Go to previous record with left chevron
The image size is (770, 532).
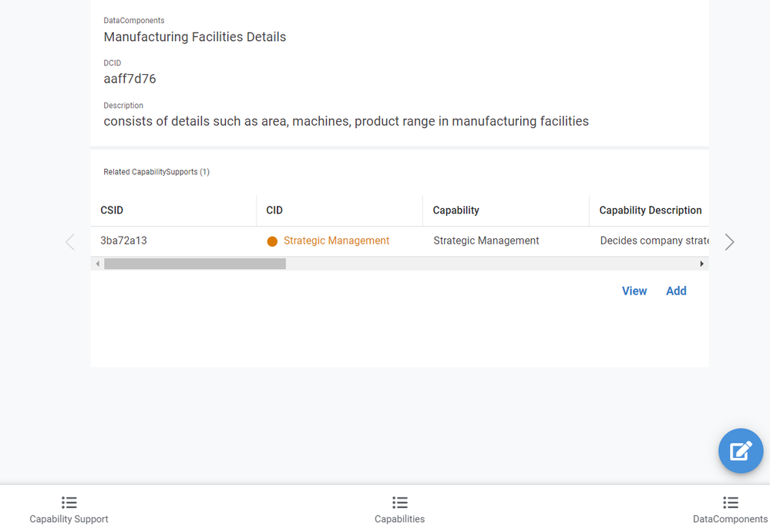point(70,241)
